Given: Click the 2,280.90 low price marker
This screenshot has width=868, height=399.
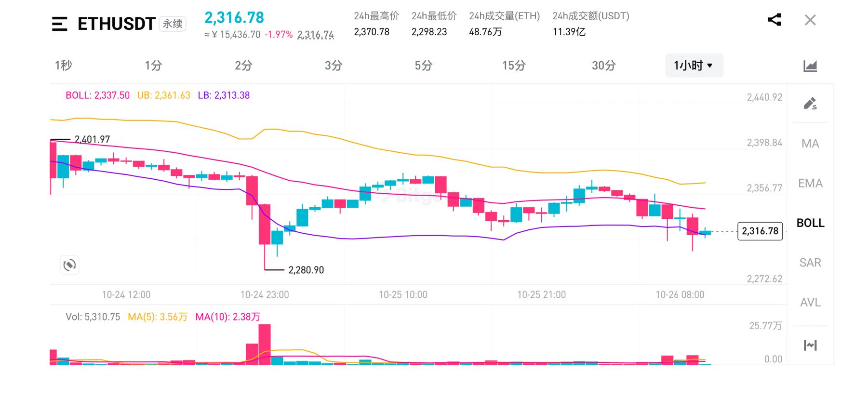Looking at the screenshot, I should tap(306, 270).
